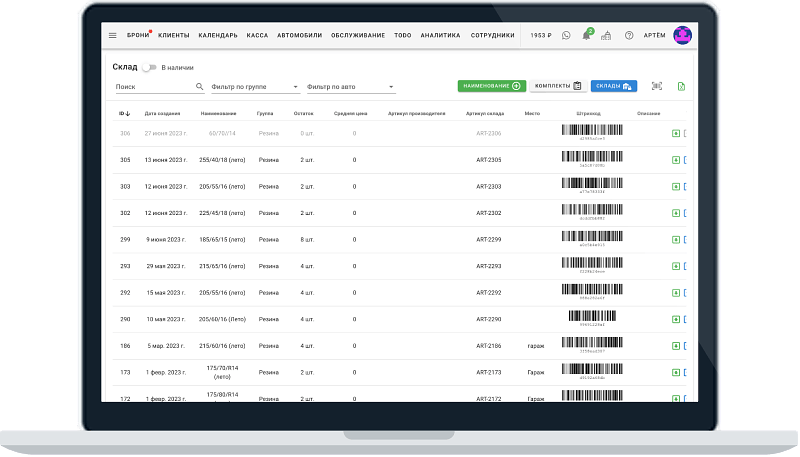Go to the ОБСЛУЖИВАНИЕ section
This screenshot has height=457, width=800.
358,35
